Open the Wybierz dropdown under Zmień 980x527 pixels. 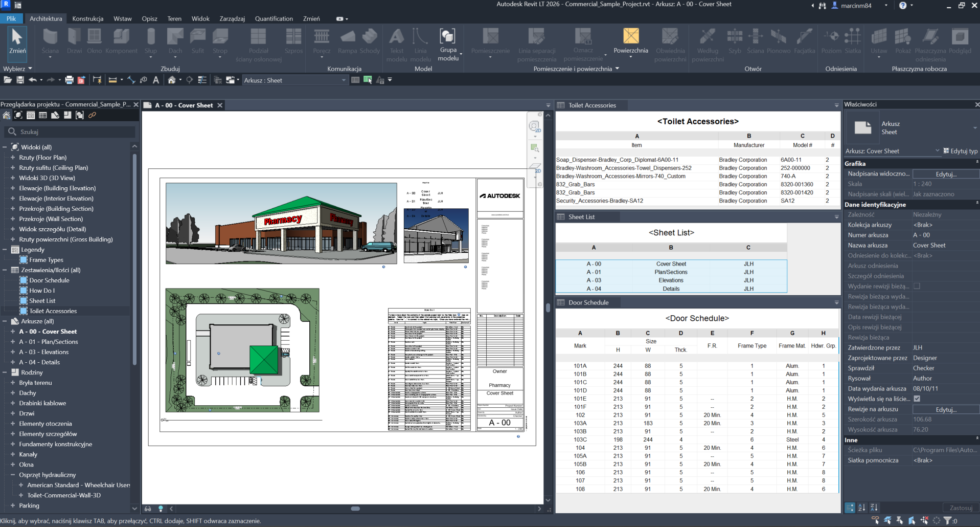(17, 69)
